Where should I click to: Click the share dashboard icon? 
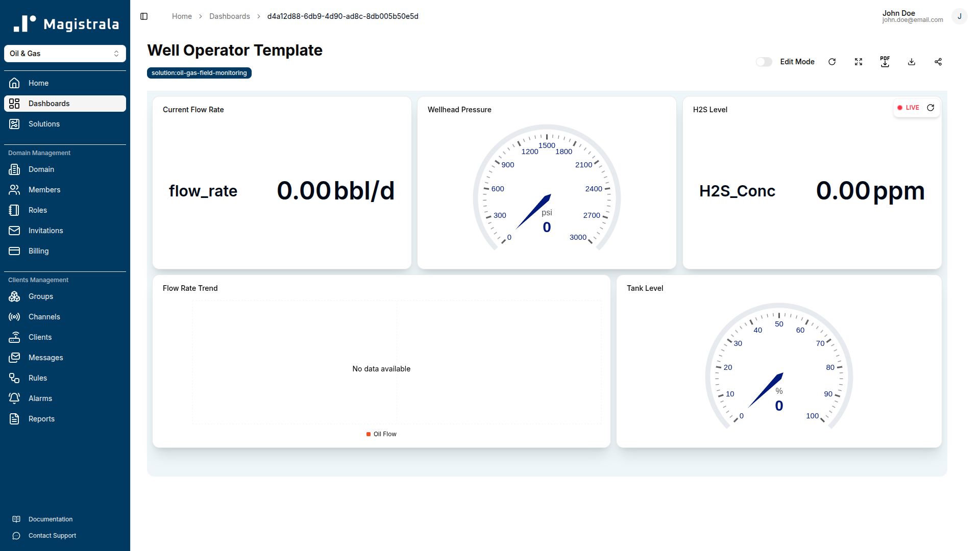(x=938, y=62)
